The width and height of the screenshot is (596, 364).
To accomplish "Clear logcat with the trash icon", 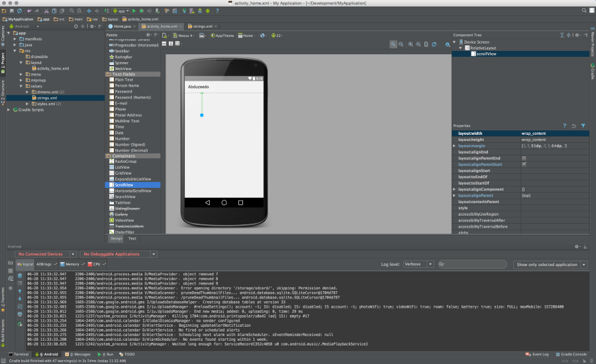I will point(20,276).
